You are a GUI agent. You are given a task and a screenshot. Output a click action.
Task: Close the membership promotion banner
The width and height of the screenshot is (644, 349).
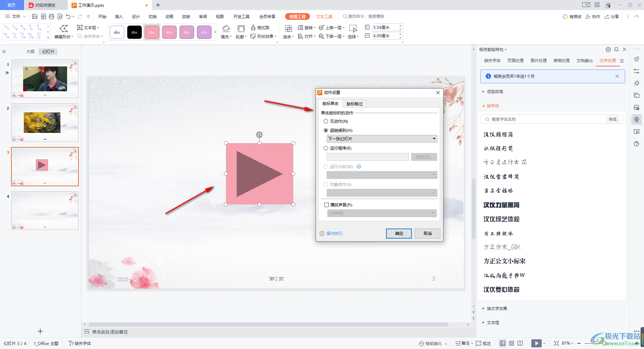coord(617,76)
